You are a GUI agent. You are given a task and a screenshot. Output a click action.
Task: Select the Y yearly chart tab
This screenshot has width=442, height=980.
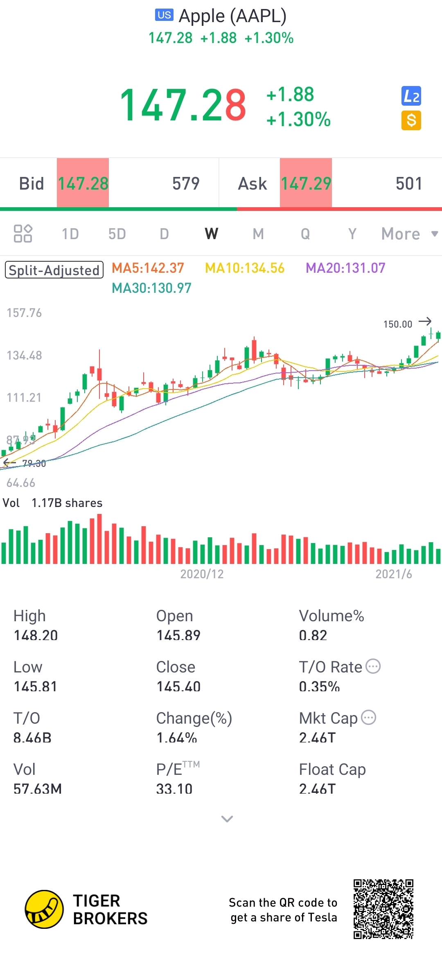tap(352, 234)
